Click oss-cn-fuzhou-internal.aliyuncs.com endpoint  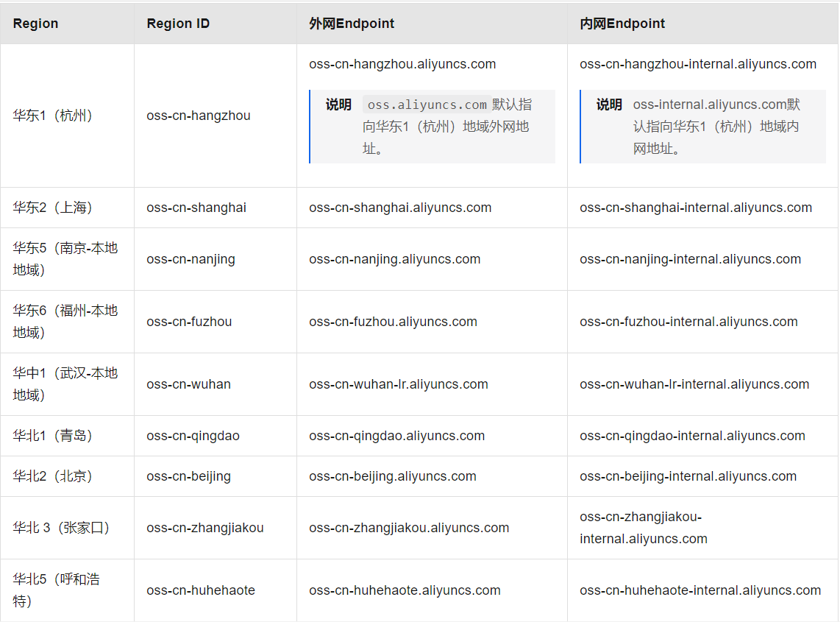pyautogui.click(x=689, y=322)
